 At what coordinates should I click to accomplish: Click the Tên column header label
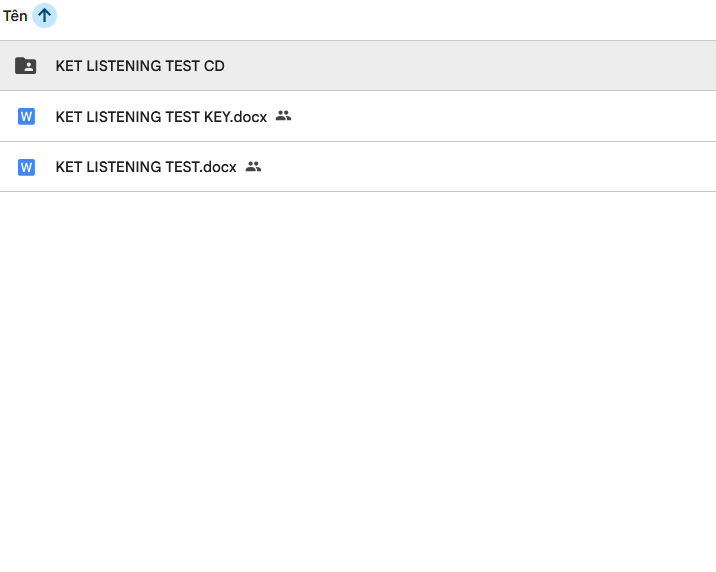(x=15, y=16)
